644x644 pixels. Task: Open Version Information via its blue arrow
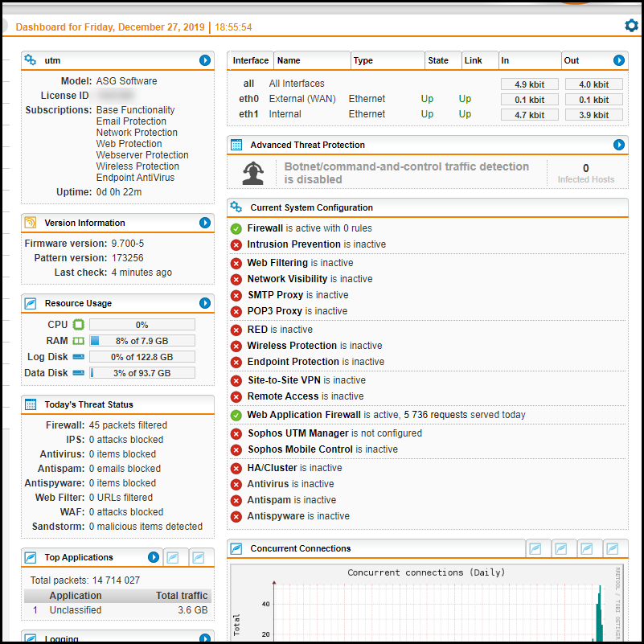click(205, 223)
